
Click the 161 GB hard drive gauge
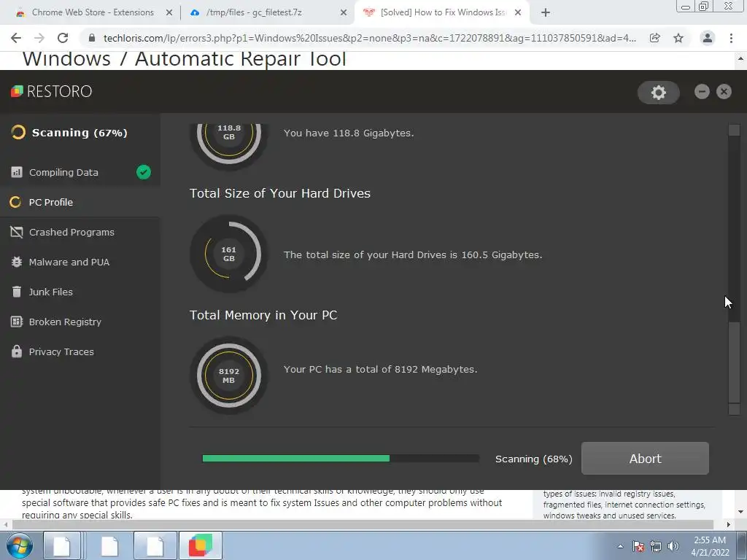(228, 254)
